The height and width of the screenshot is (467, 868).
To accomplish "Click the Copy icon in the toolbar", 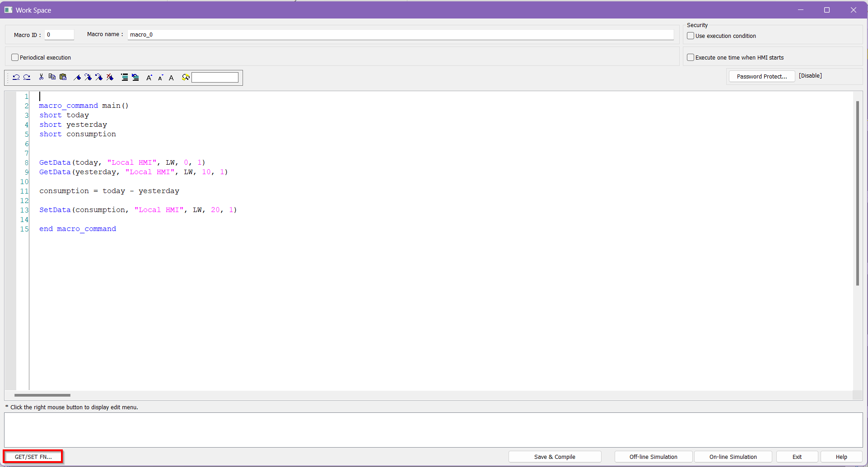I will click(x=52, y=77).
